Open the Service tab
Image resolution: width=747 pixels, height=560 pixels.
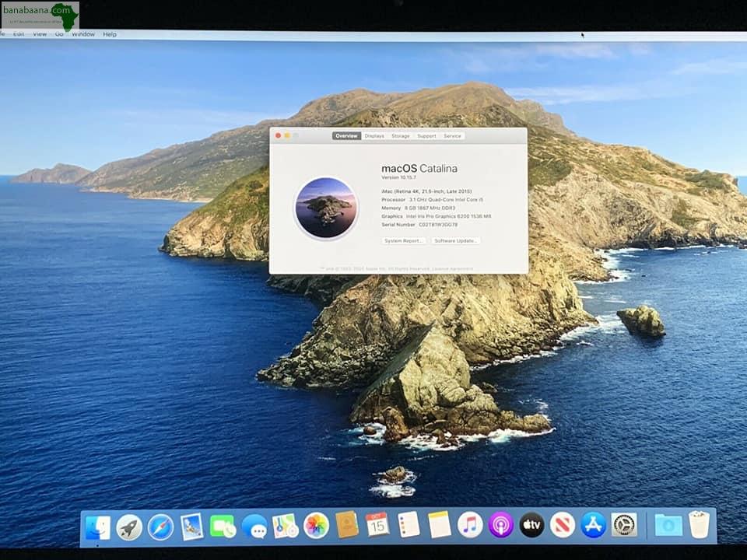[x=452, y=135]
